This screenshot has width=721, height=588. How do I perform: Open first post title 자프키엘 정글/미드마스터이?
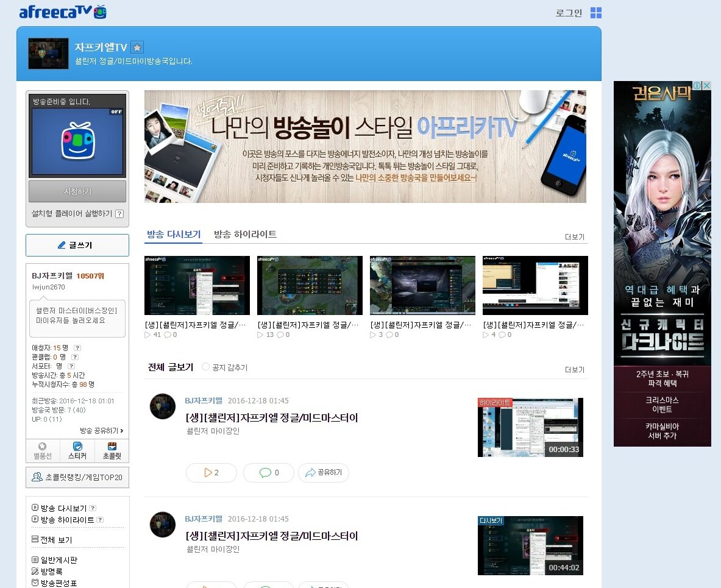tap(271, 418)
